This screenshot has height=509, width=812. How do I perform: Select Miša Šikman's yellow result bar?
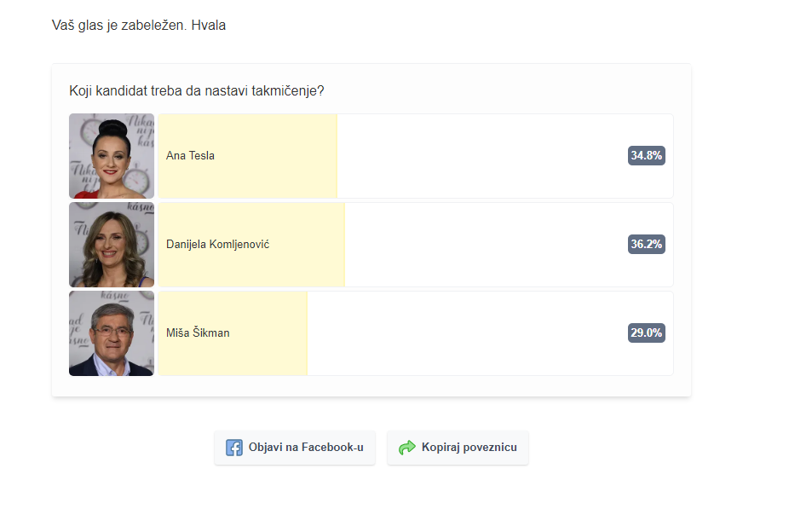233,333
